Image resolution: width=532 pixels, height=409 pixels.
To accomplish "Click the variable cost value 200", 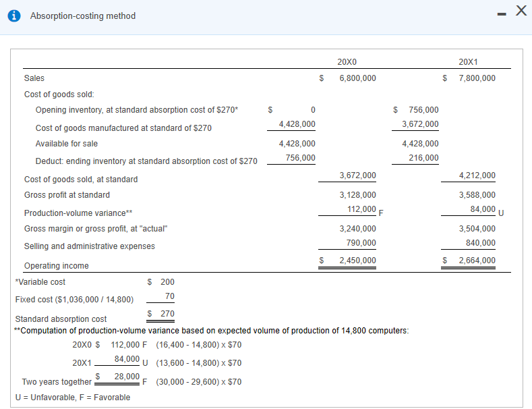I will pos(167,282).
